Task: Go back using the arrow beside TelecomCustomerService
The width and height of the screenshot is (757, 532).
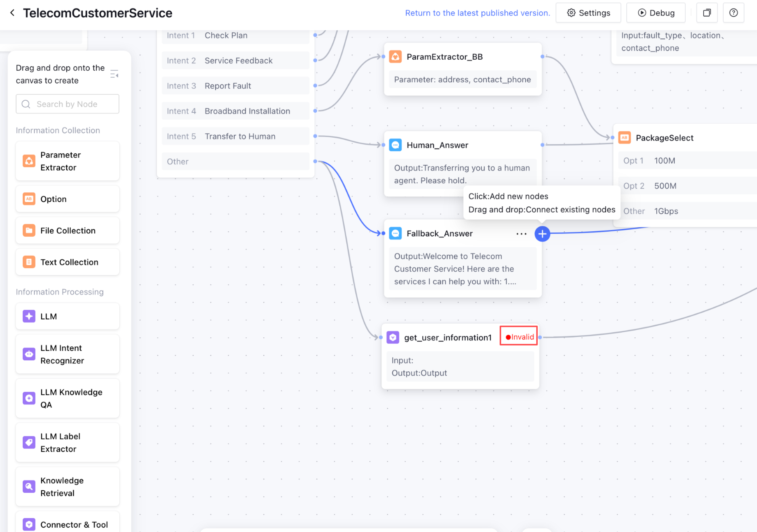Action: 13,13
